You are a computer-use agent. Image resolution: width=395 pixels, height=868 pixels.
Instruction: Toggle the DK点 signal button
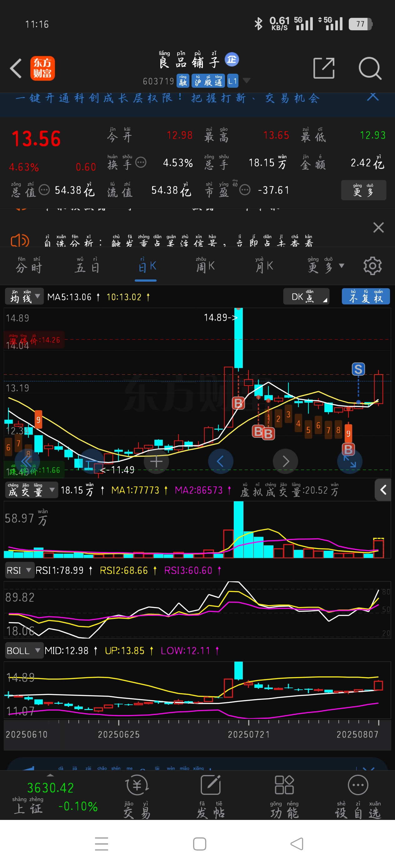click(306, 297)
